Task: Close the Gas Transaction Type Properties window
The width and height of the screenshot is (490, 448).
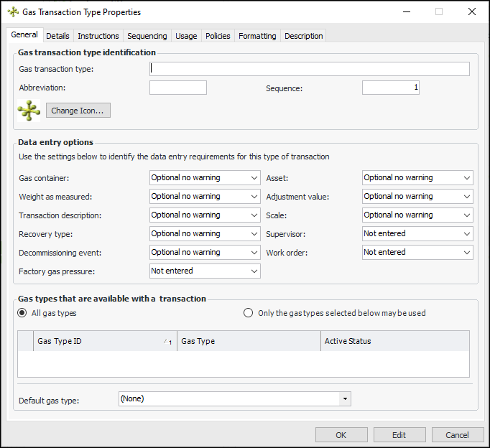Action: click(x=471, y=12)
